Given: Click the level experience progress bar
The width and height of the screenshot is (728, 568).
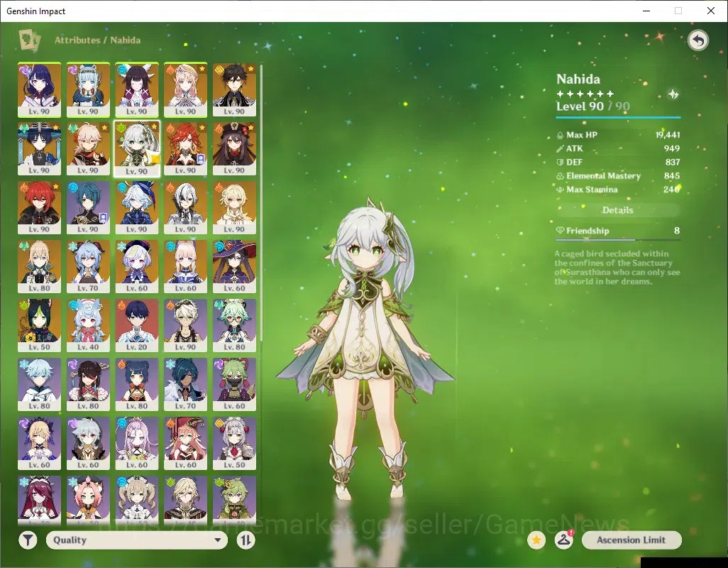Looking at the screenshot, I should [x=618, y=117].
